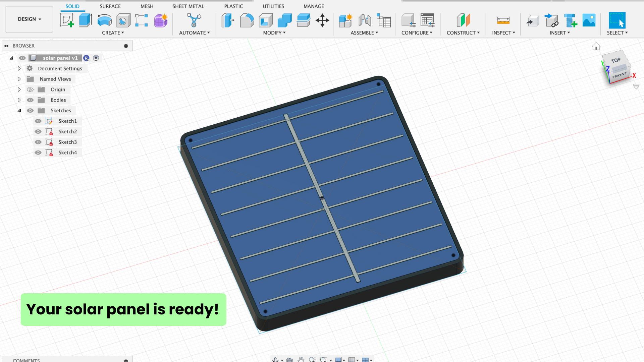The image size is (644, 362).
Task: Select the Move/Copy arrows tool
Action: pyautogui.click(x=322, y=20)
